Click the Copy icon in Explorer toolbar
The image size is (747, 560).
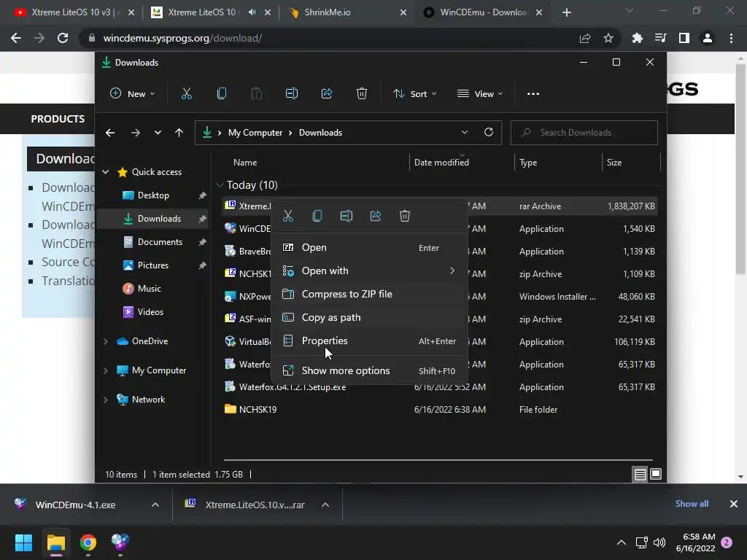(222, 94)
